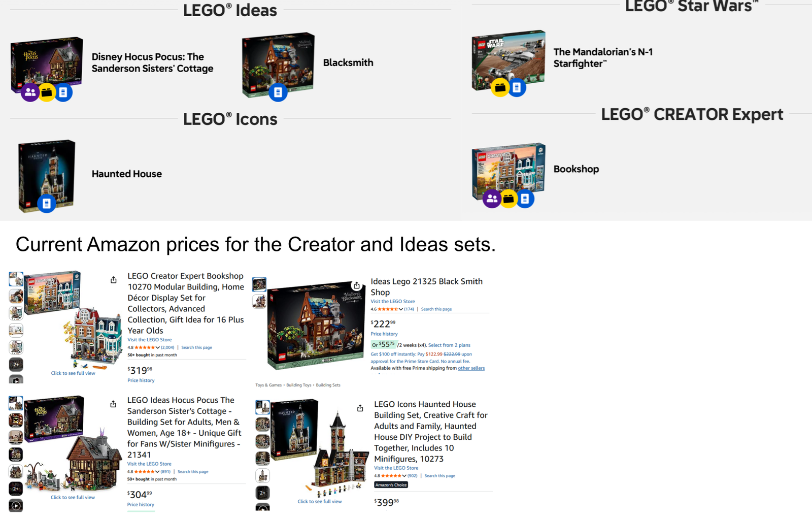This screenshot has width=812, height=518.
Task: Expand rating breakdown for Bookshop (2,004 reviews)
Action: (157, 348)
